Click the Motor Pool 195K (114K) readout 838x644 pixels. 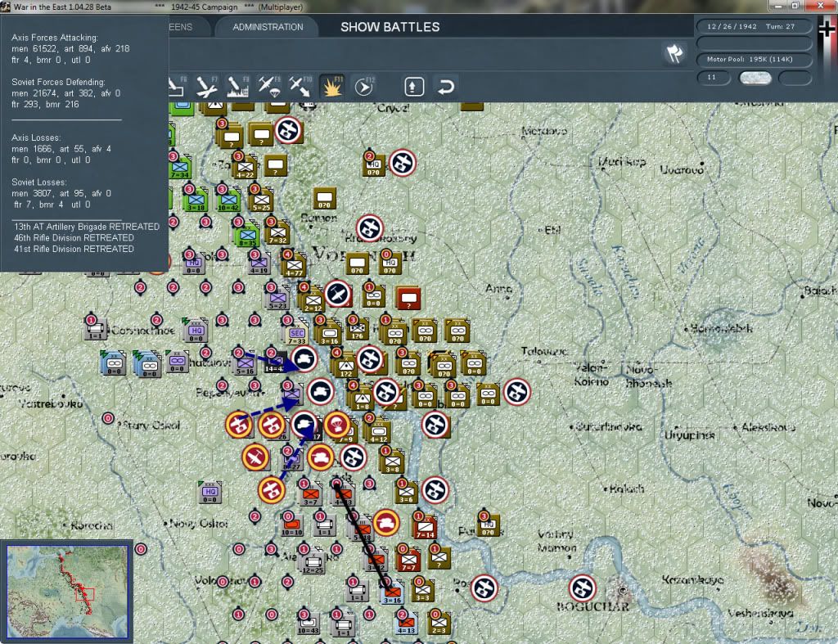754,59
